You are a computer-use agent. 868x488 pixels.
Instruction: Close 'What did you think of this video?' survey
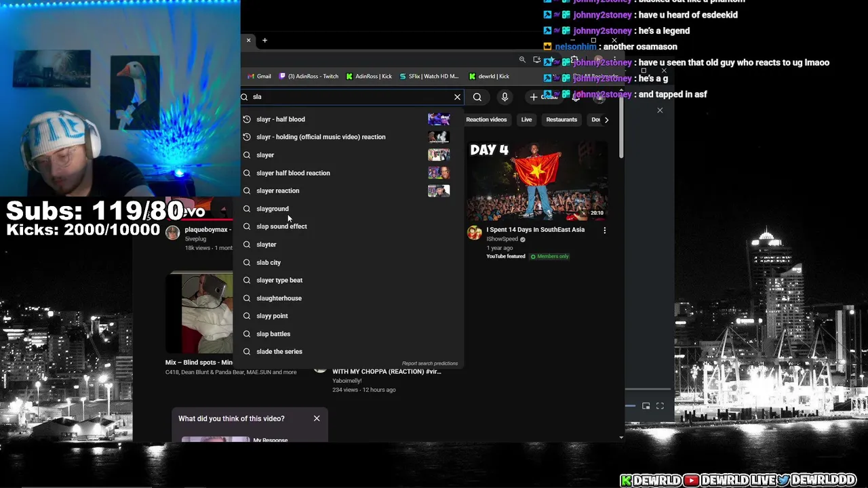point(317,418)
